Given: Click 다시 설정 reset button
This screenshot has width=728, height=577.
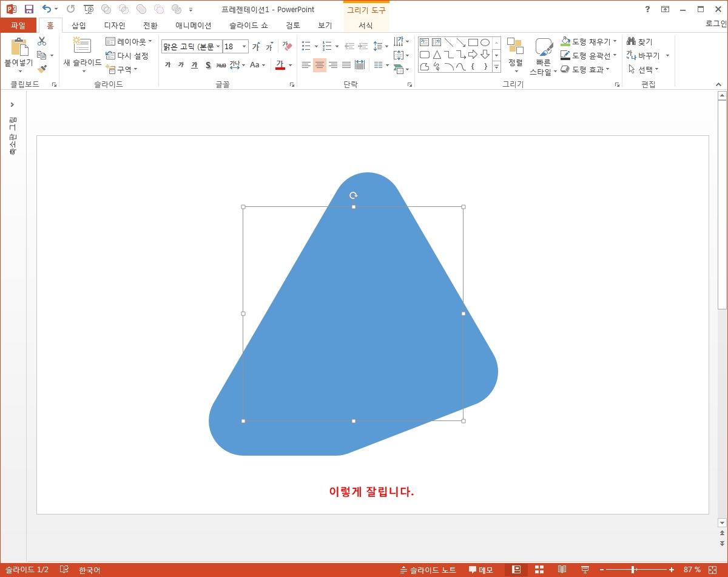Looking at the screenshot, I should point(127,55).
